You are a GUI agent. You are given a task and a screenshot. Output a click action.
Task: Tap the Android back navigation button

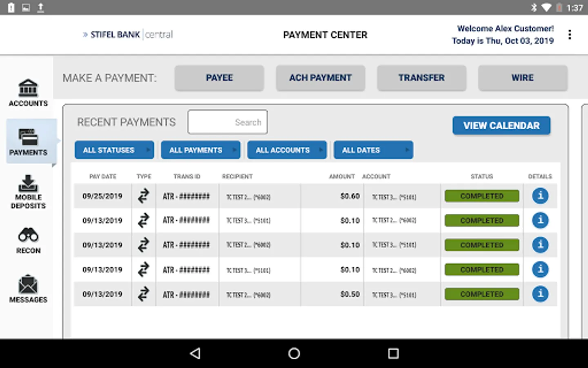point(196,353)
